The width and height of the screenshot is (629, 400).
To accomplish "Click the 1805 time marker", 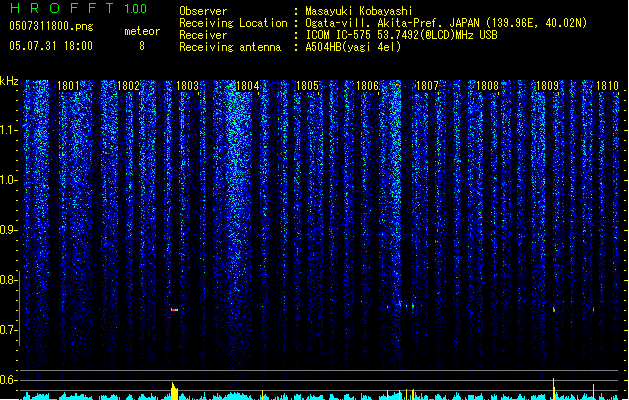I will (307, 86).
